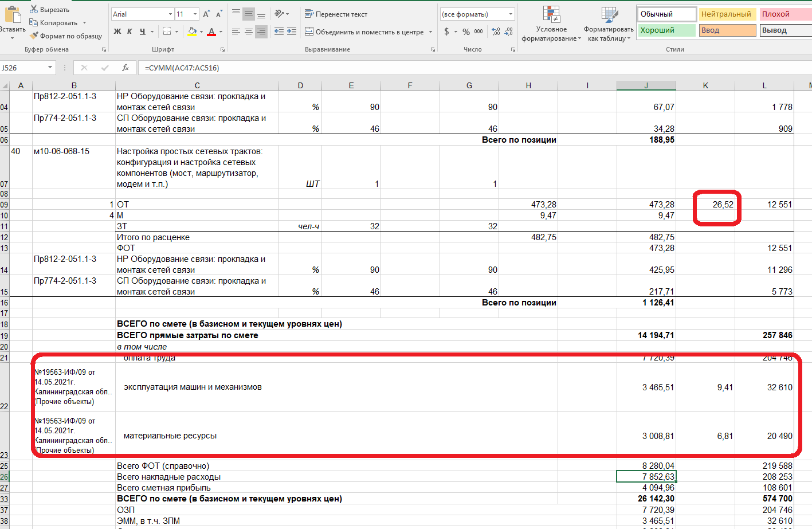Screen dimensions: 812x529
Task: Open Условное форматирование conditional formatting
Action: coord(551,24)
